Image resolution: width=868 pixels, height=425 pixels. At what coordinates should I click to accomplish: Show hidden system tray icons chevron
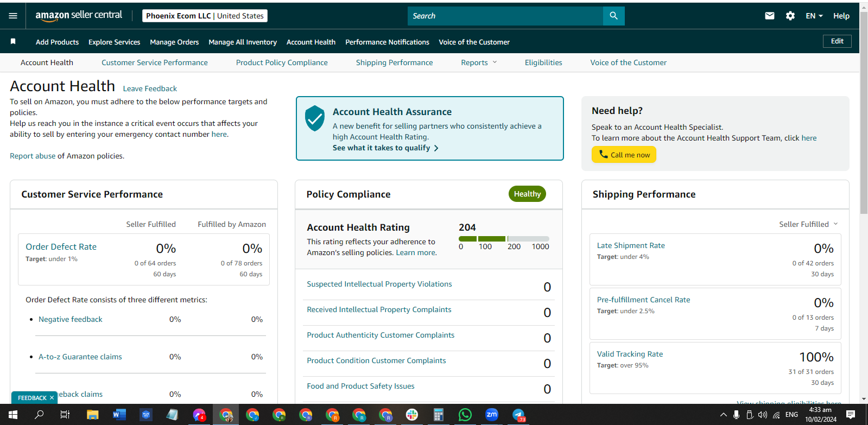[x=723, y=415]
